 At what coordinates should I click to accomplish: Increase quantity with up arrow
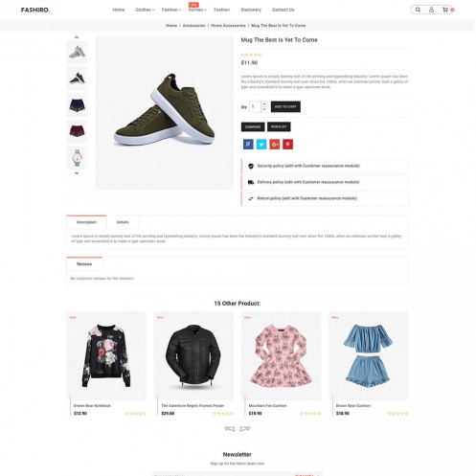[x=264, y=104]
